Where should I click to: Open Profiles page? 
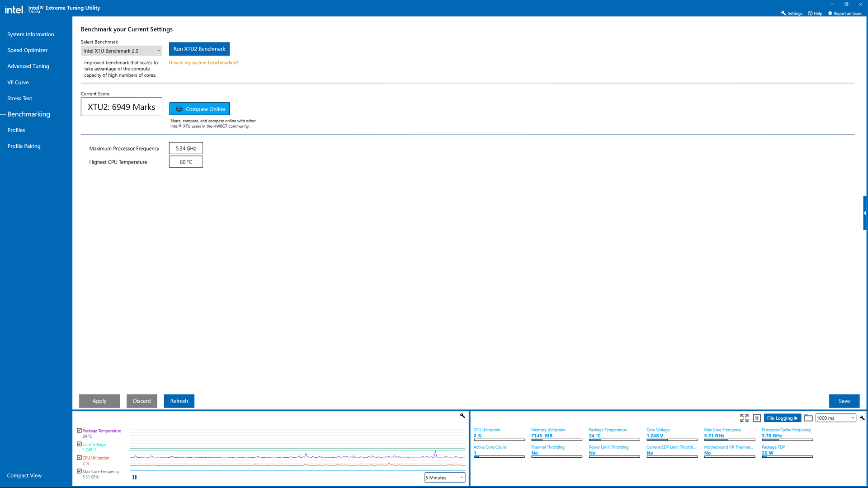pyautogui.click(x=16, y=130)
